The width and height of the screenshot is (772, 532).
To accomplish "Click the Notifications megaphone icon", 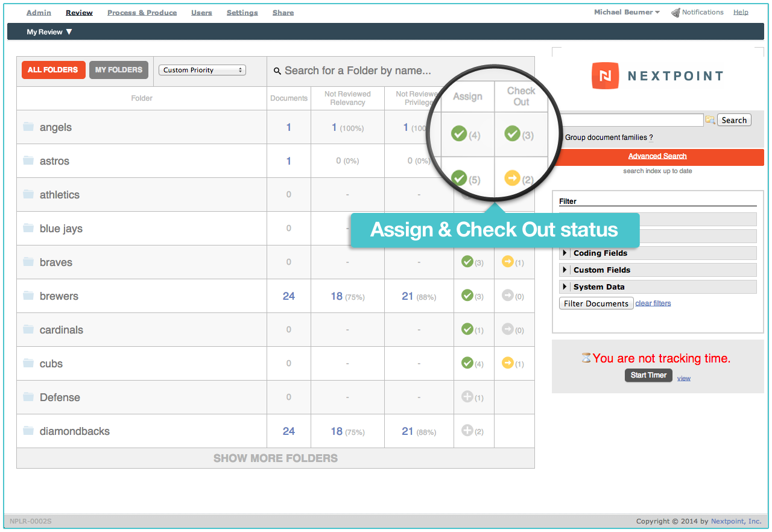I will tap(674, 11).
